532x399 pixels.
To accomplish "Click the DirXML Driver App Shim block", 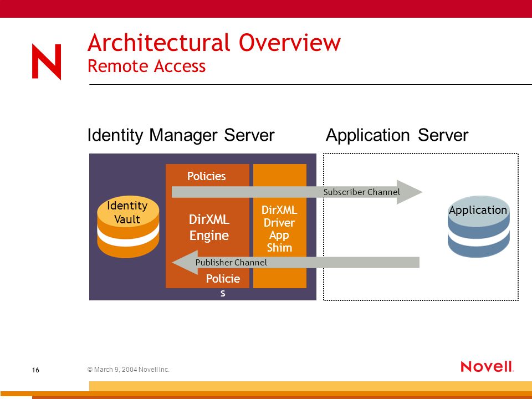I will (x=280, y=226).
